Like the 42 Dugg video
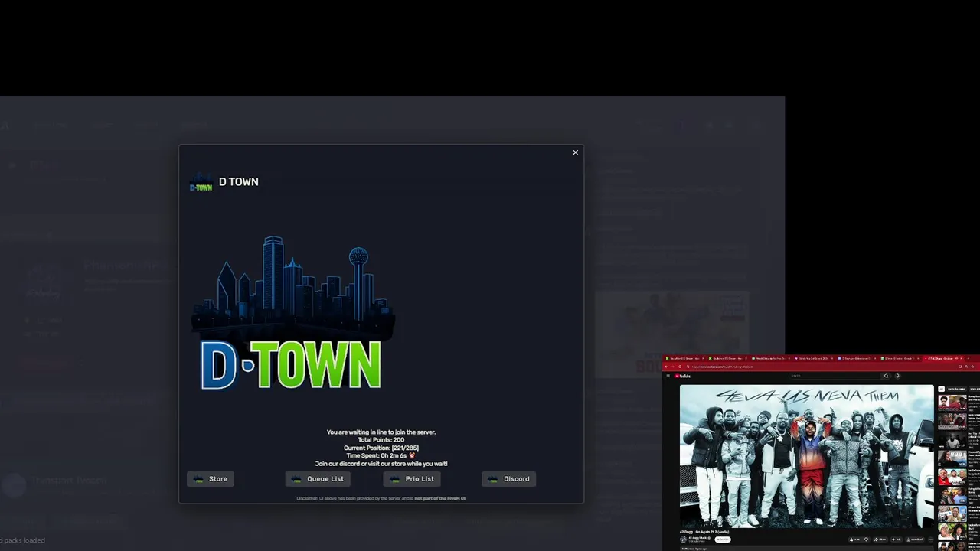Viewport: 980px width, 551px height. click(x=854, y=540)
